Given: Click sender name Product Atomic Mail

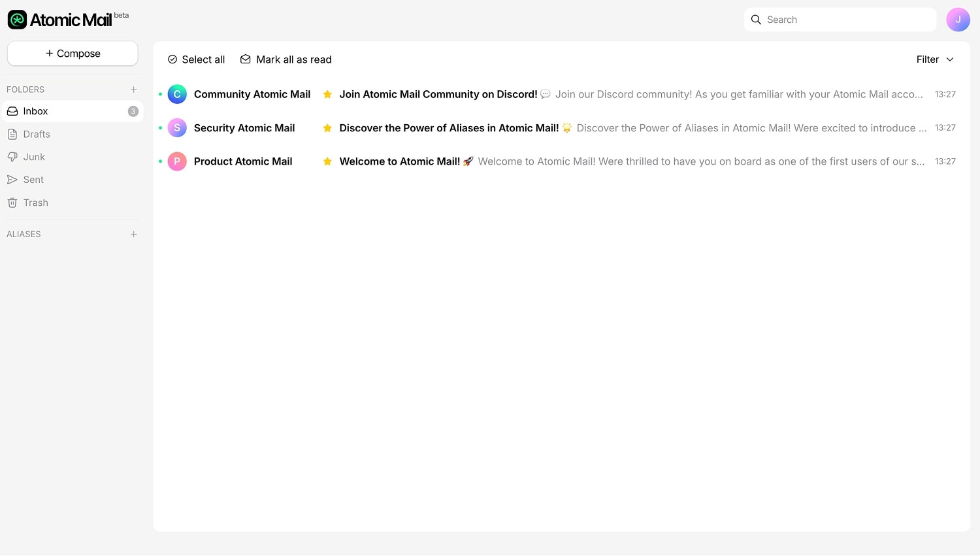Looking at the screenshot, I should (243, 161).
